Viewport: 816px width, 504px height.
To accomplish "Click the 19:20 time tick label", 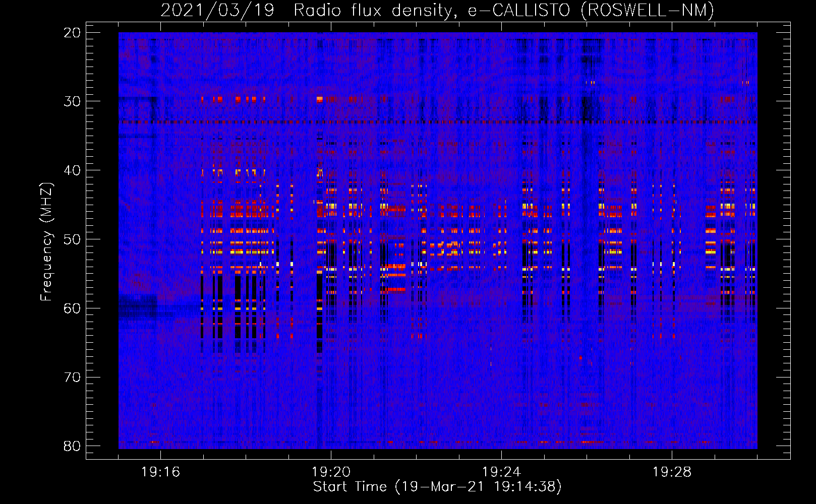I will coord(331,472).
